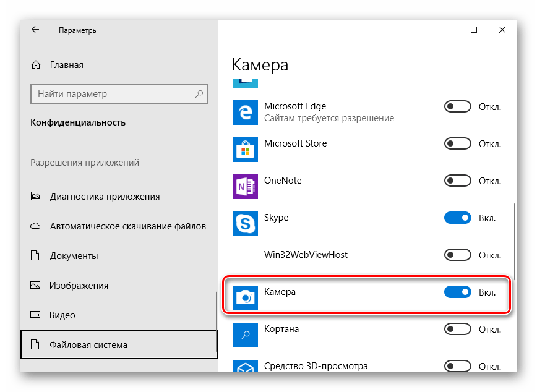Viewport: 537px width, 392px height.
Task: Enable camera access for Microsoft Edge
Action: 458,107
